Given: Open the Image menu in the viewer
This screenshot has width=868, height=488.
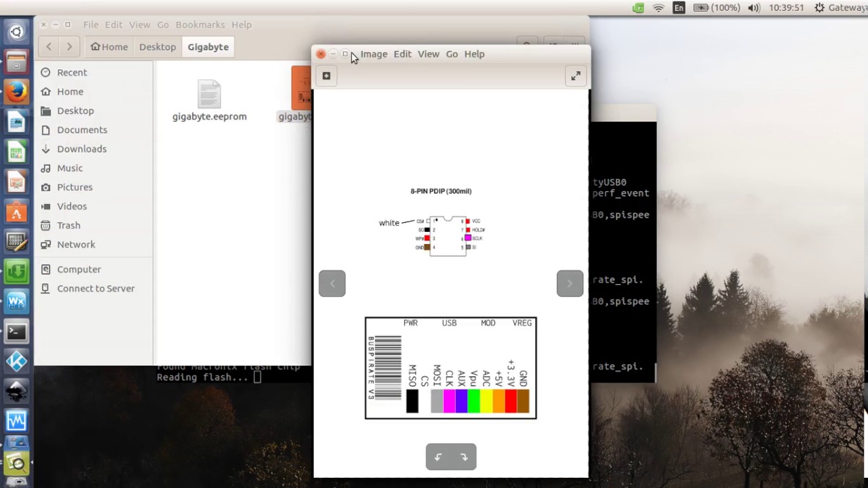Looking at the screenshot, I should pos(374,54).
